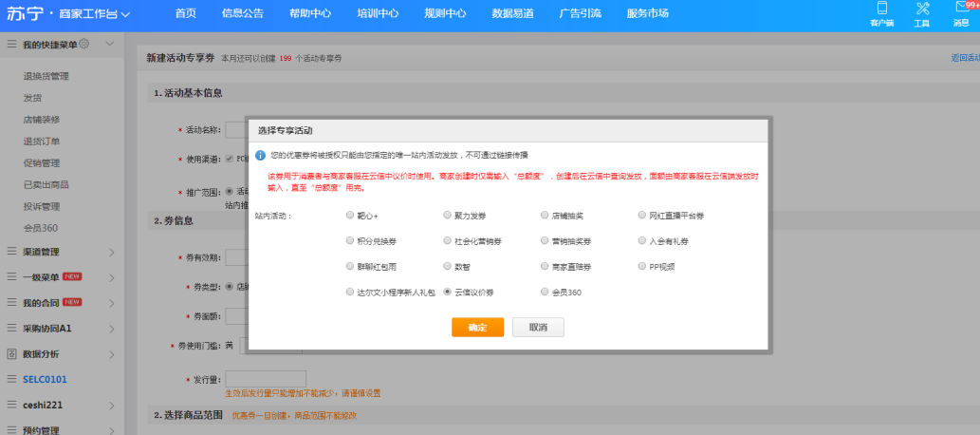Select the 会员360 radio in the dialog

[x=545, y=292]
